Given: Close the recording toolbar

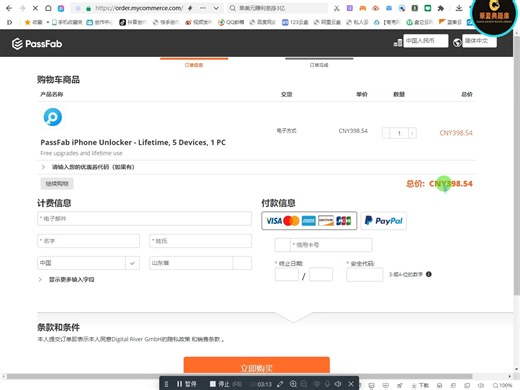Looking at the screenshot, I should pyautogui.click(x=351, y=384).
